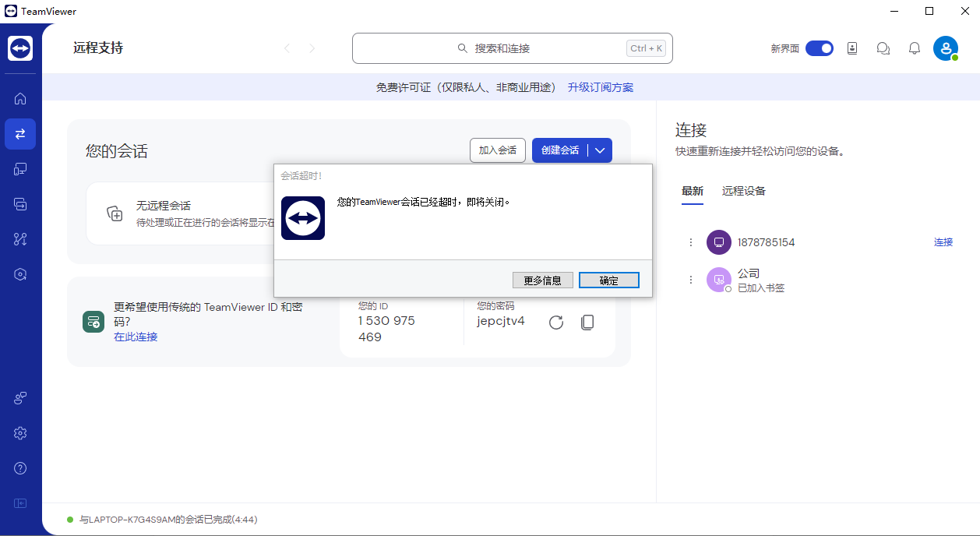Open options menu for 公司
The width and height of the screenshot is (980, 536).
(690, 280)
